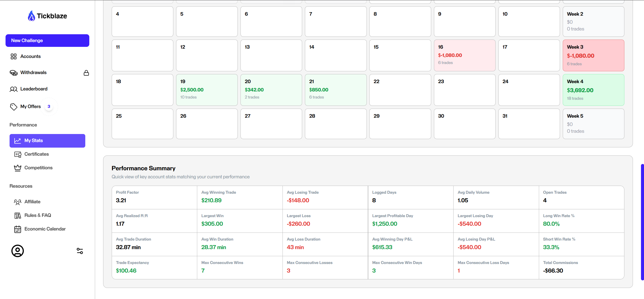Click the Accounts grid icon
The height and width of the screenshot is (299, 644).
click(14, 56)
